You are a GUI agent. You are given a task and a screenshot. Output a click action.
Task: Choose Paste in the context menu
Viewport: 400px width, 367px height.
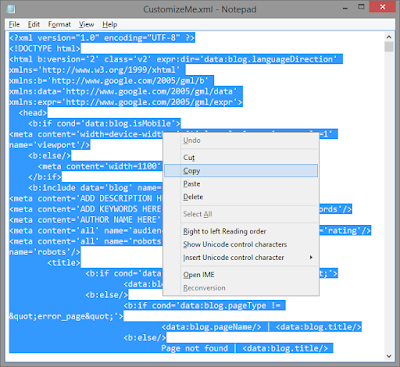tap(241, 184)
